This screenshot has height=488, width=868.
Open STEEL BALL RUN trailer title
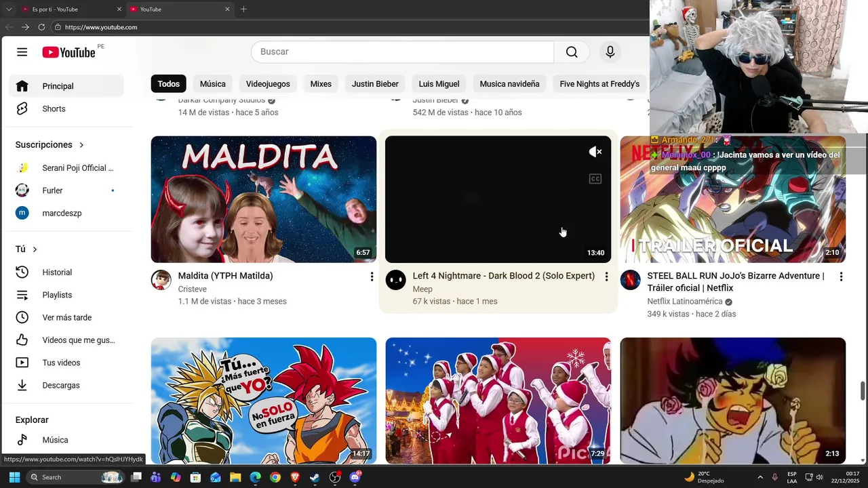[736, 282]
